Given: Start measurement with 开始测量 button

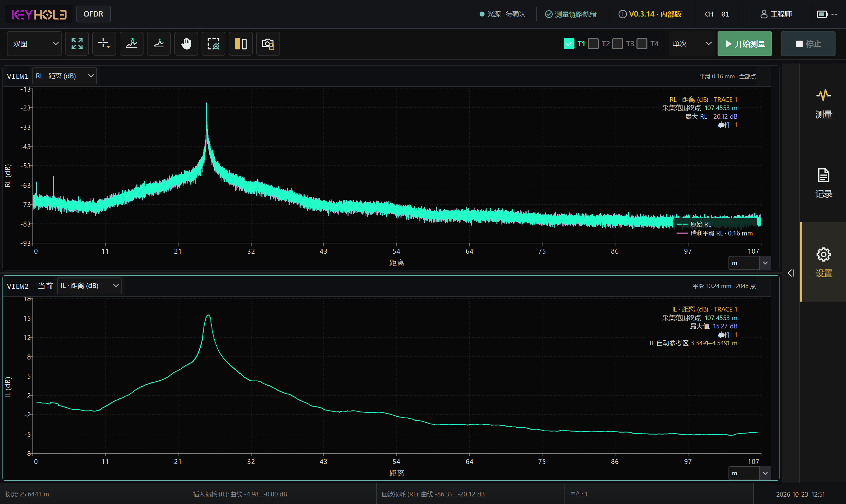Looking at the screenshot, I should tap(744, 44).
